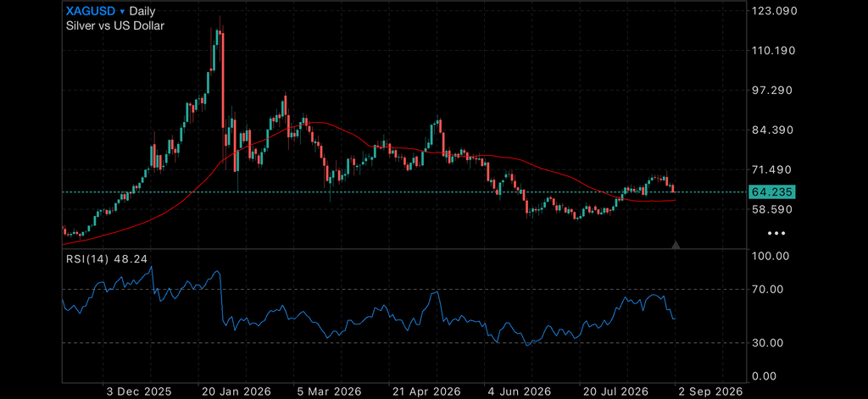
Task: Select the Silver vs US Dollar description
Action: [x=115, y=25]
